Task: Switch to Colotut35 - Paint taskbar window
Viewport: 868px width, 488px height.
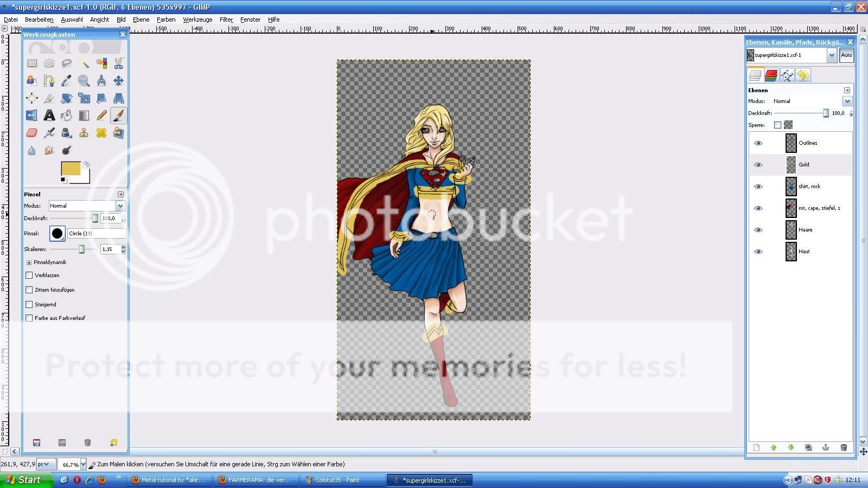Action: pyautogui.click(x=342, y=480)
